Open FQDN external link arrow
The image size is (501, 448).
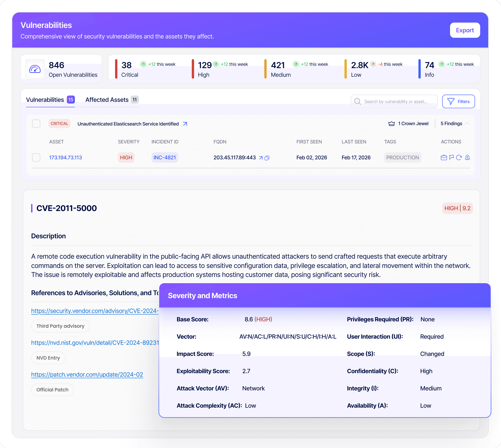point(261,158)
